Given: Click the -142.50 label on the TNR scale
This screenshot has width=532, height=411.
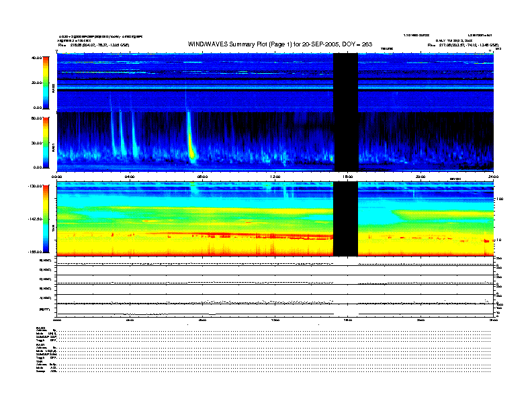Looking at the screenshot, I should (35, 219).
